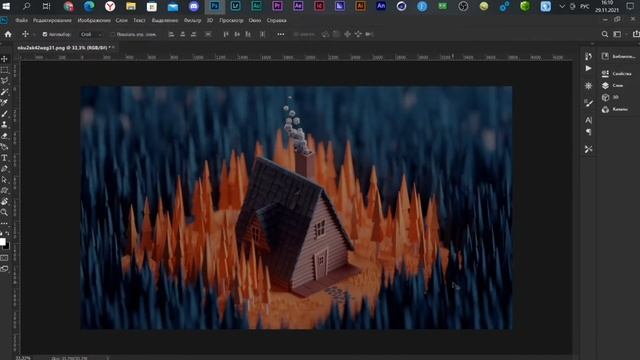Select the Horizontal Type tool
The width and height of the screenshot is (640, 360).
pos(4,158)
